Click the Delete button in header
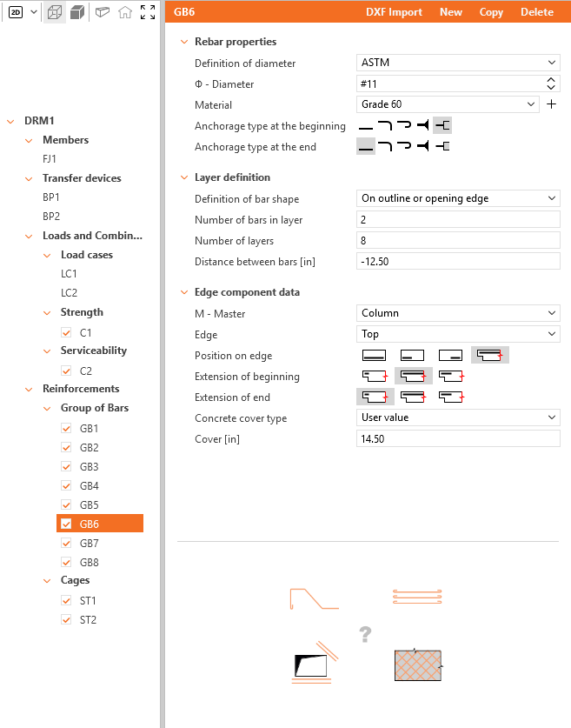This screenshot has width=571, height=728. (537, 12)
